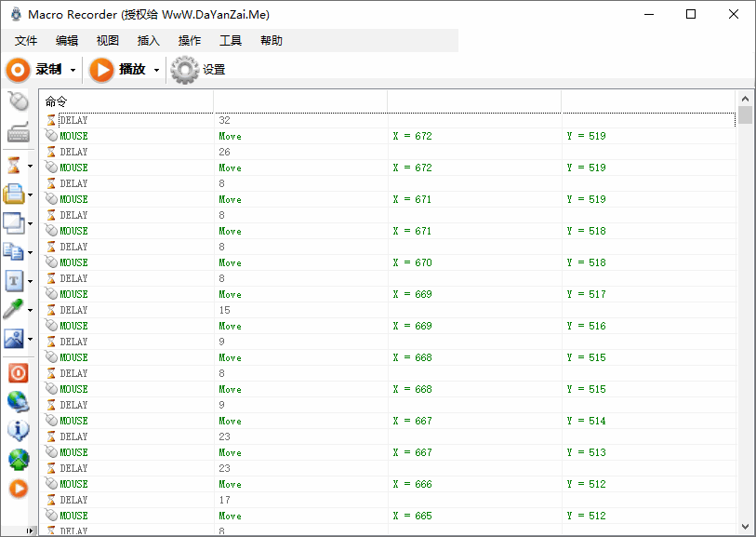Image resolution: width=756 pixels, height=537 pixels.
Task: Click the 播放 play button label
Action: pyautogui.click(x=132, y=70)
